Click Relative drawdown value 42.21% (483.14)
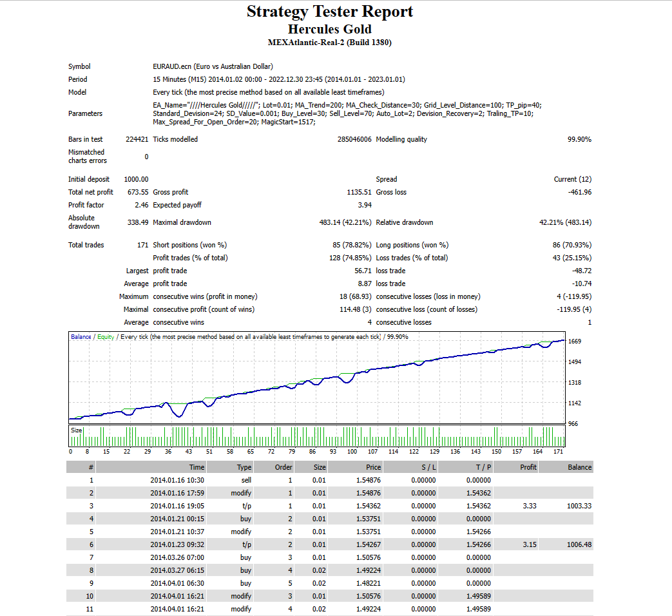 [x=565, y=222]
